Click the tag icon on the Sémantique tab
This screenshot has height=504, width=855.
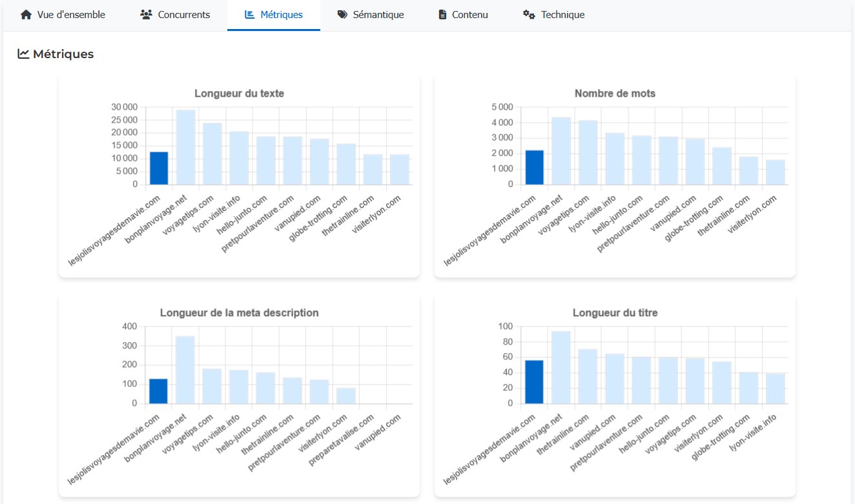pyautogui.click(x=342, y=14)
